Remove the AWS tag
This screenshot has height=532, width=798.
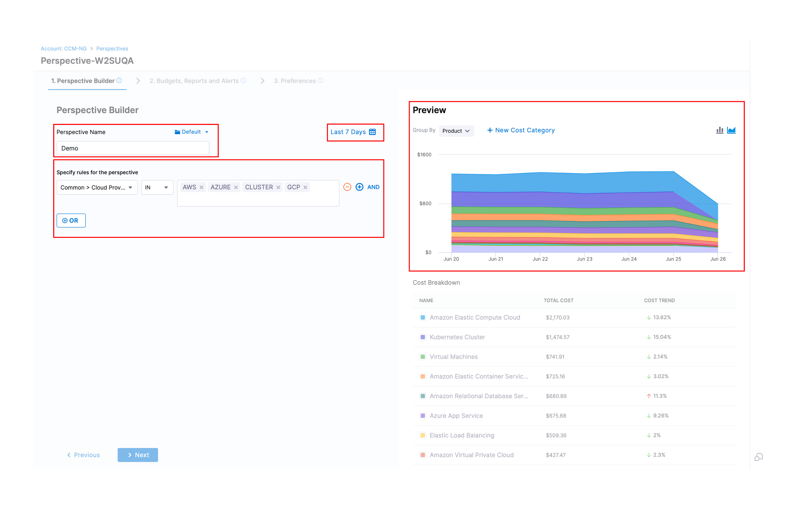click(202, 187)
